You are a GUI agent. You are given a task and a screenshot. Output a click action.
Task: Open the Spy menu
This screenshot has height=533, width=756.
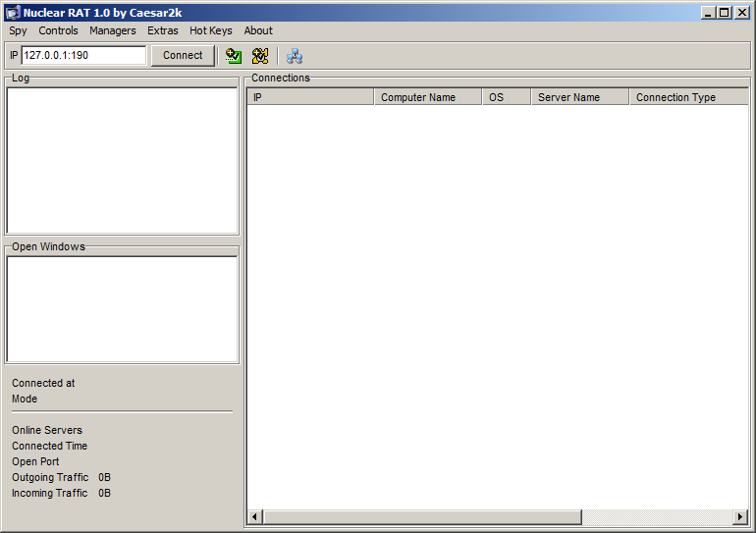click(18, 30)
